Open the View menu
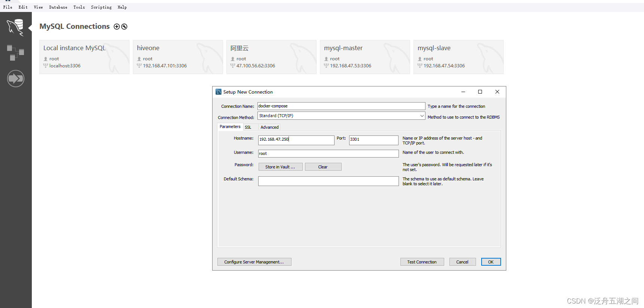Screen dimensions: 644x308 38,7
